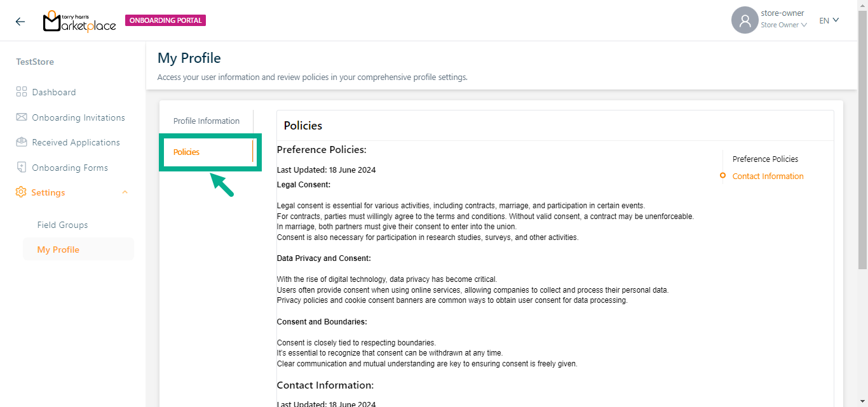Jump to Contact Information anchor link
The width and height of the screenshot is (868, 407).
[768, 177]
